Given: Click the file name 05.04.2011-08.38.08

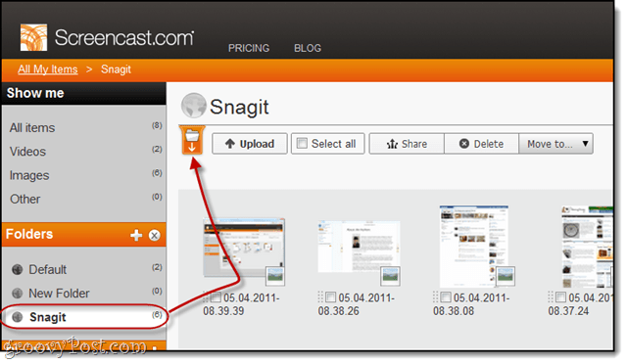Looking at the screenshot, I should tap(471, 304).
